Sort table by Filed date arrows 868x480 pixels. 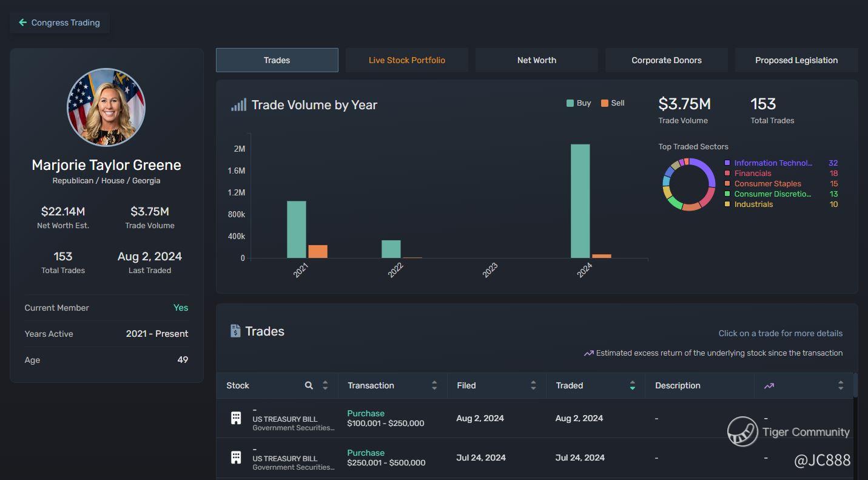(x=533, y=385)
